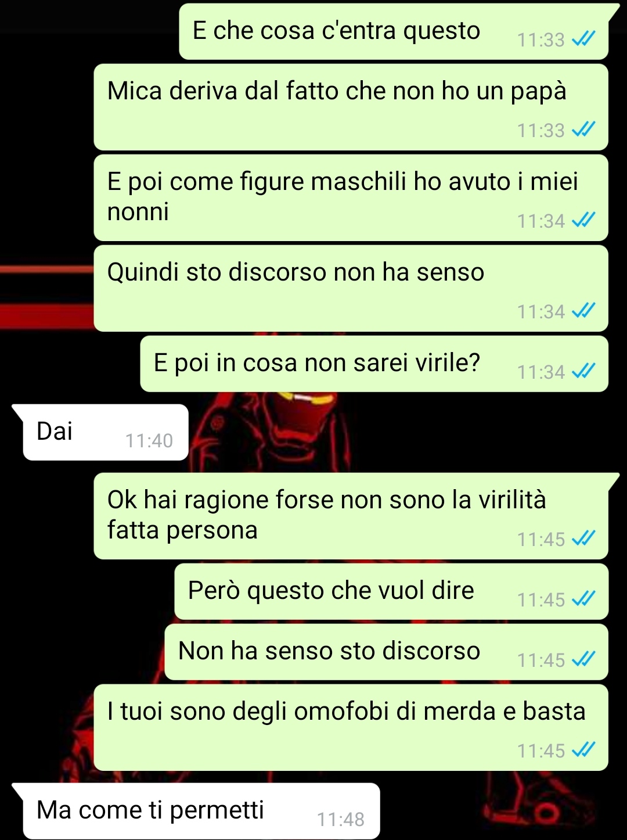Tap read ticks on 'non sarei virile?' message
The height and width of the screenshot is (840, 627).
tap(583, 372)
